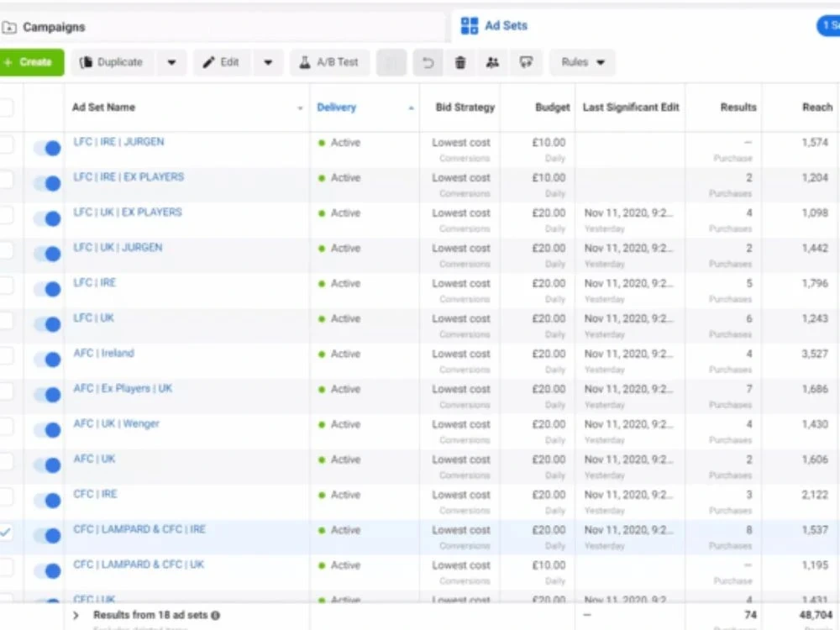This screenshot has width=840, height=630.
Task: Toggle off LFC | IRE ad set
Action: pos(47,289)
